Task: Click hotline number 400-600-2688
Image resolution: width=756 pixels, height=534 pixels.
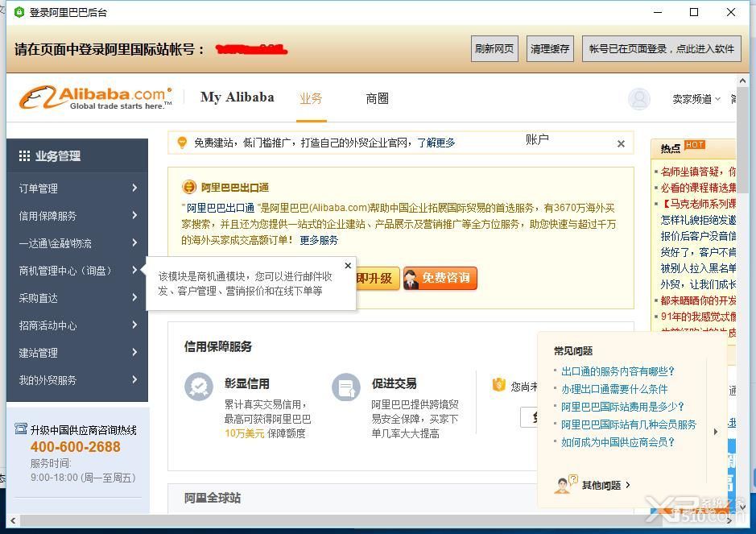Action: [x=75, y=447]
